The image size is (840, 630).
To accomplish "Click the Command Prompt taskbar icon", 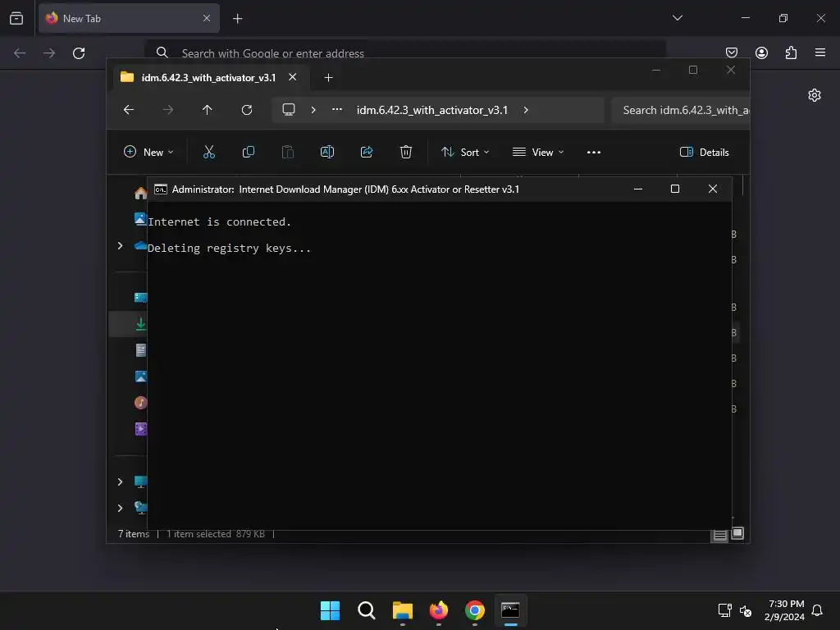I will [510, 610].
